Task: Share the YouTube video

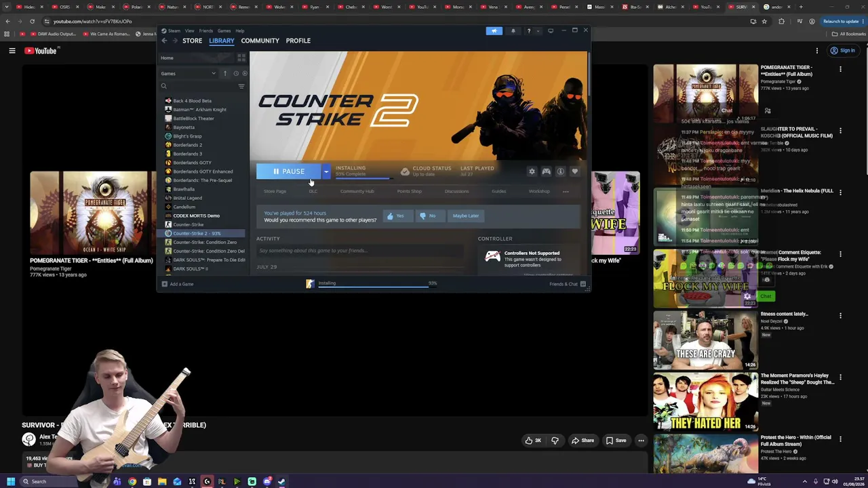Action: (583, 441)
